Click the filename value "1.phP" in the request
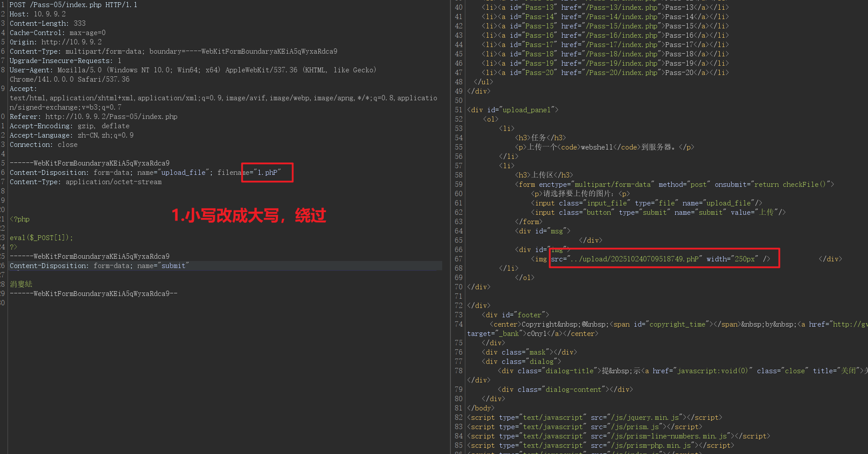The image size is (868, 454). tap(267, 173)
